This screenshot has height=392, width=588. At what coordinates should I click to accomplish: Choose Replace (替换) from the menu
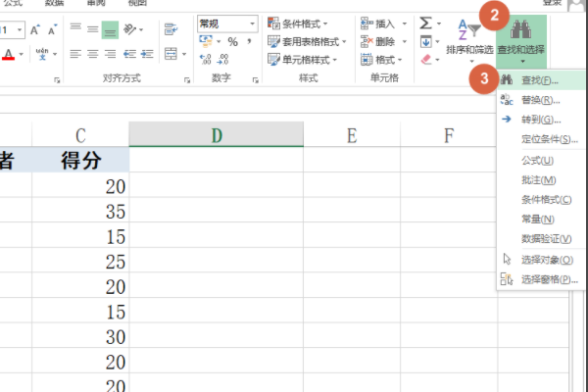click(x=540, y=99)
